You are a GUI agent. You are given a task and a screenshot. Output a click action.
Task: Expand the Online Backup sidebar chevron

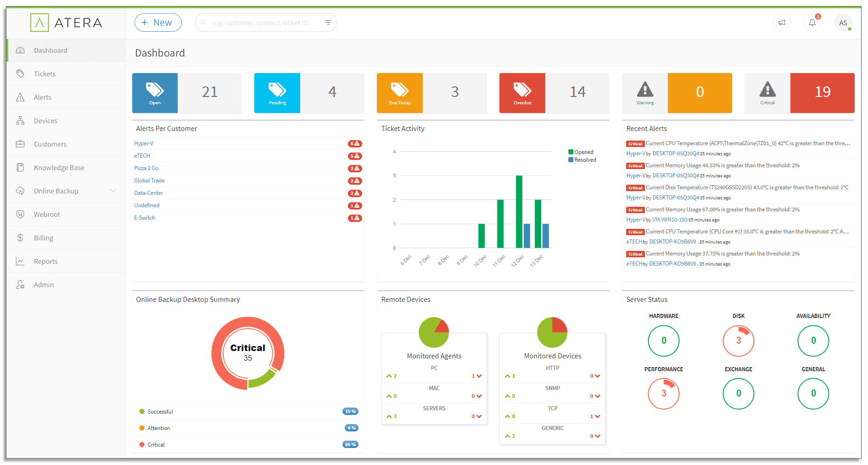[113, 191]
